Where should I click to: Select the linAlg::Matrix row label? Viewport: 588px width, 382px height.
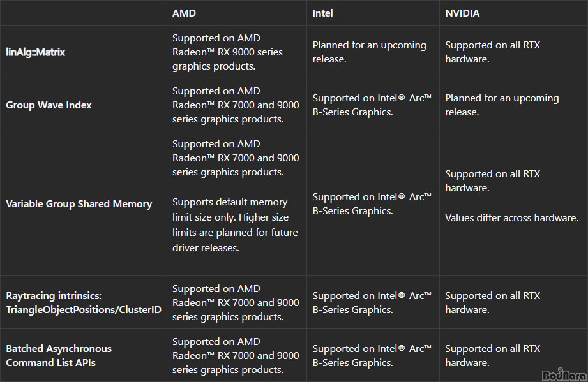pos(35,52)
